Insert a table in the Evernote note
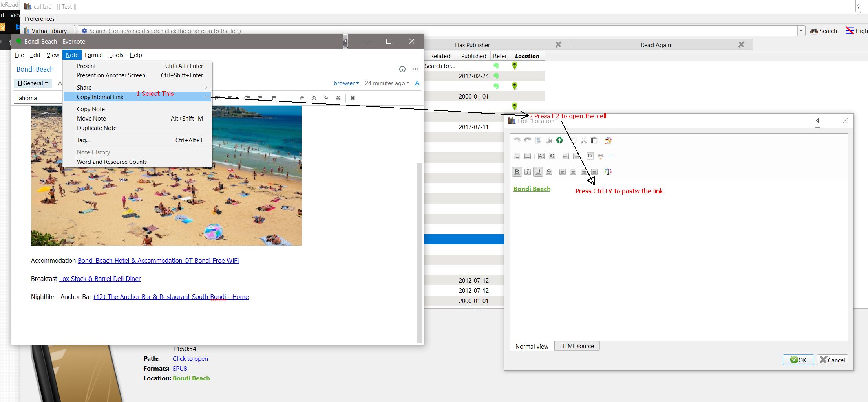Viewport: 868px width, 402px height. [x=274, y=98]
